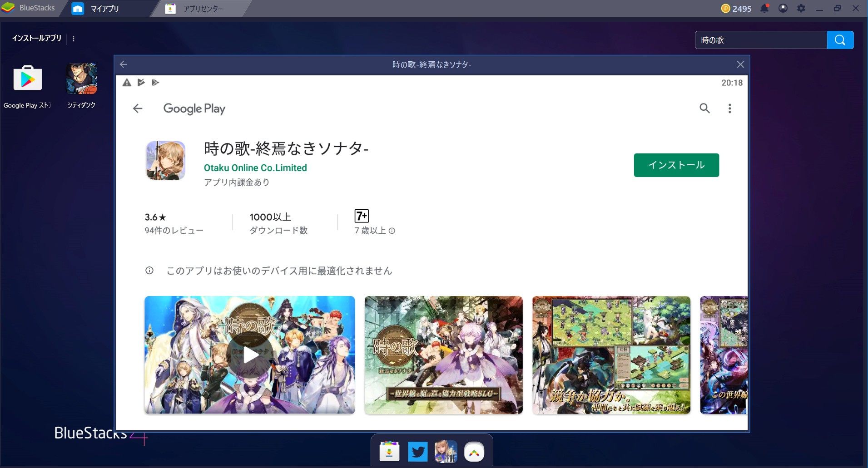The height and width of the screenshot is (468, 868).
Task: Open the 2495 coins balance
Action: coord(736,9)
